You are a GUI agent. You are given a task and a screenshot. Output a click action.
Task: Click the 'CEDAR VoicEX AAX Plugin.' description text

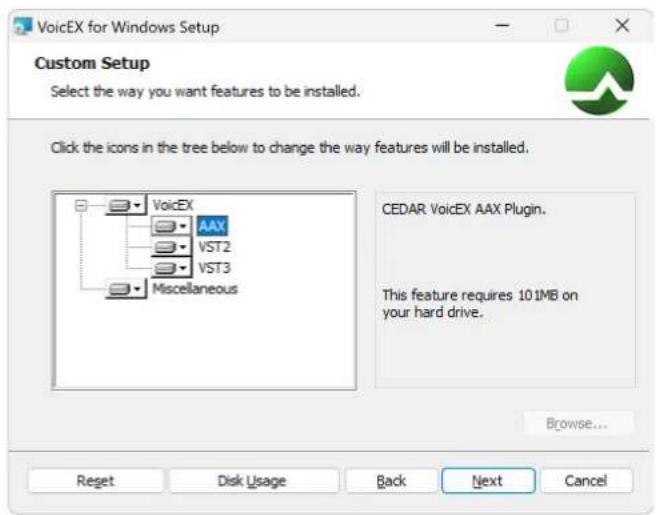tap(464, 209)
